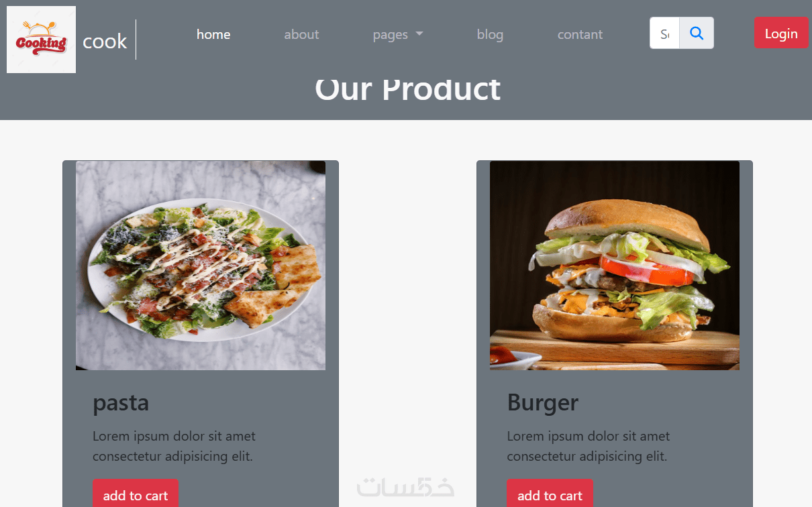
Task: Click the magnifying glass search icon
Action: coord(697,33)
